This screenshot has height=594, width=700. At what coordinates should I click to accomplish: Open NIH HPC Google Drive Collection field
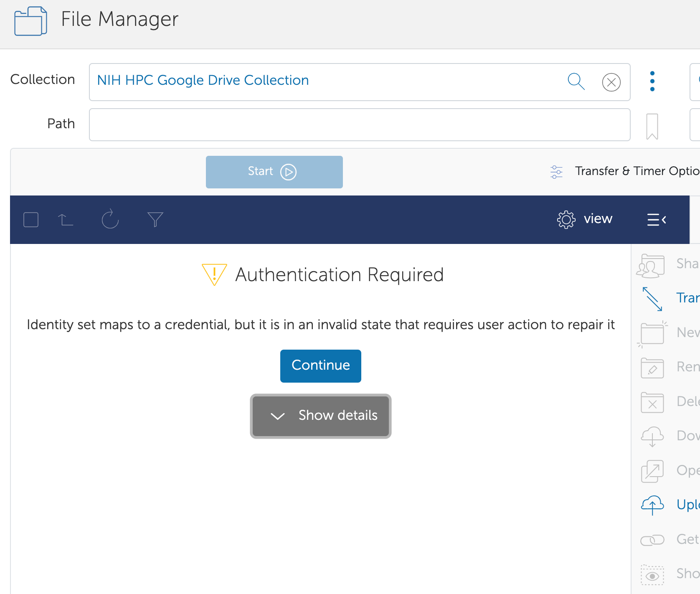click(326, 81)
